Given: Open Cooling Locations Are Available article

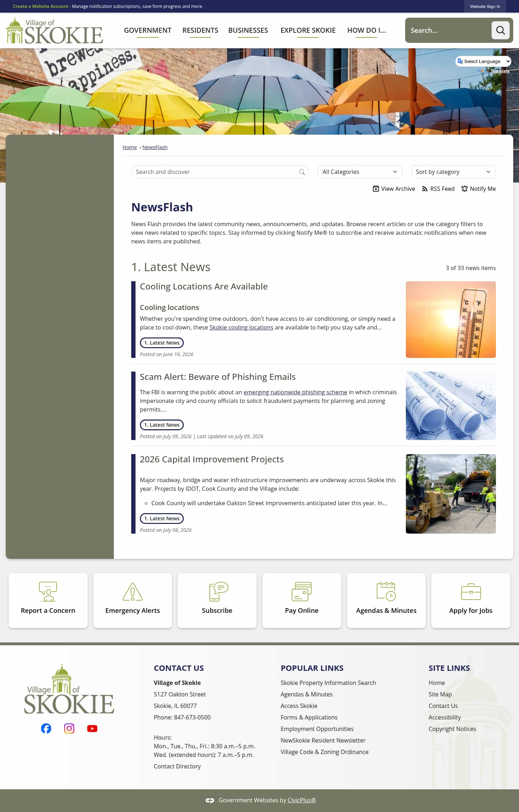Looking at the screenshot, I should [204, 286].
